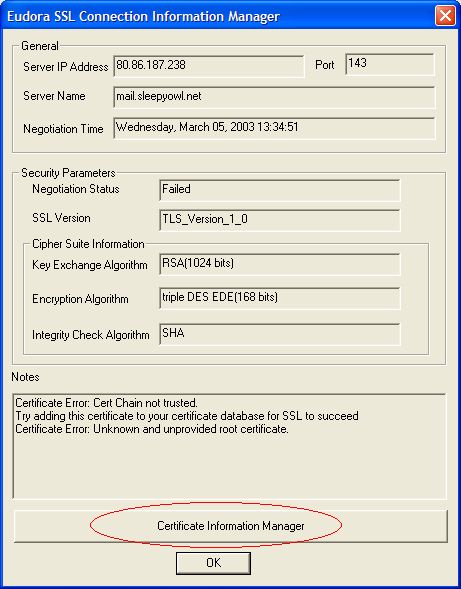Select the Encryption Algorithm triple DES field
The image size is (461, 589).
[280, 299]
